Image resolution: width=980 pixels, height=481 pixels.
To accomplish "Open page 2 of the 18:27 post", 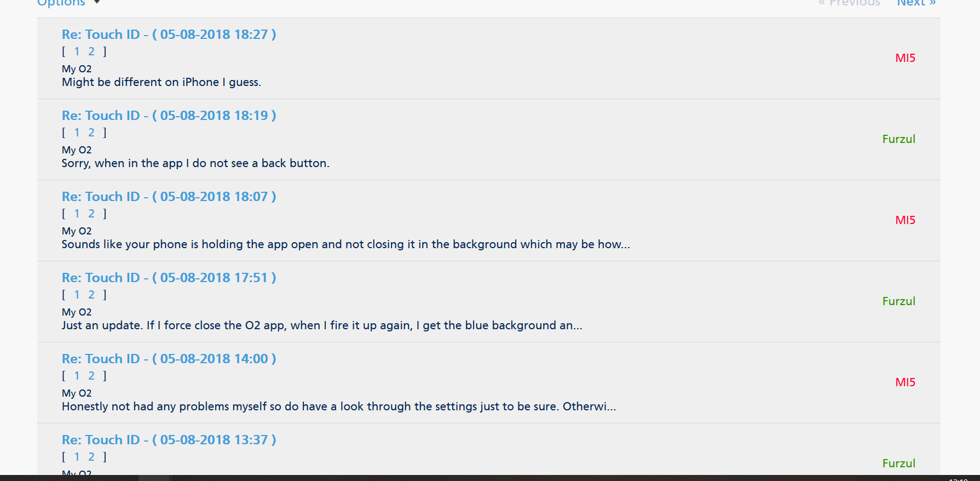I will click(91, 51).
